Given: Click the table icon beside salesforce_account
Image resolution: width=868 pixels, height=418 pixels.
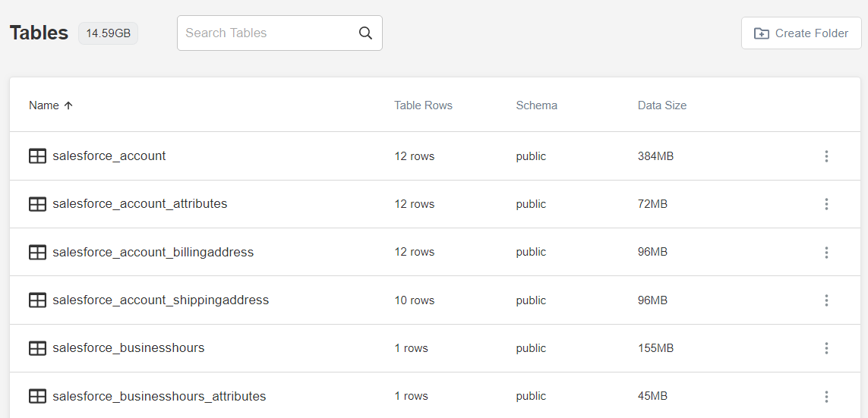Looking at the screenshot, I should pyautogui.click(x=37, y=156).
